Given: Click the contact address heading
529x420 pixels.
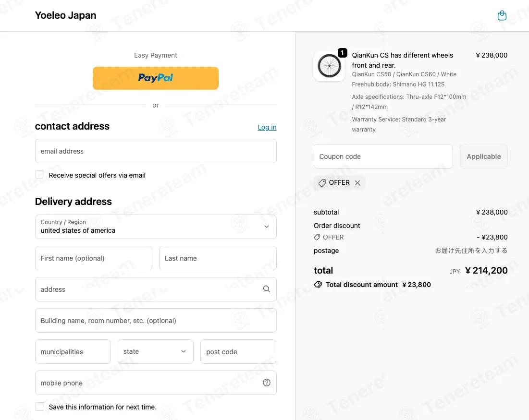Looking at the screenshot, I should 72,126.
